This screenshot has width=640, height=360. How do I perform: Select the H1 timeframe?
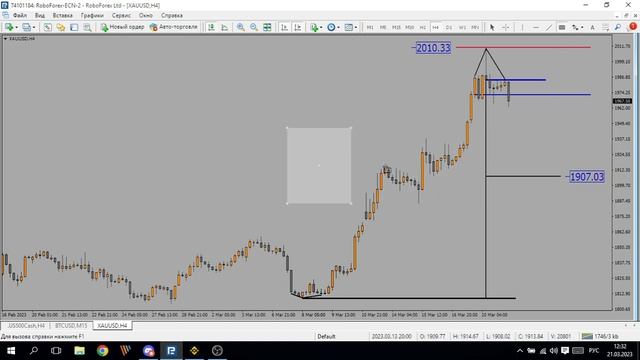(422, 27)
